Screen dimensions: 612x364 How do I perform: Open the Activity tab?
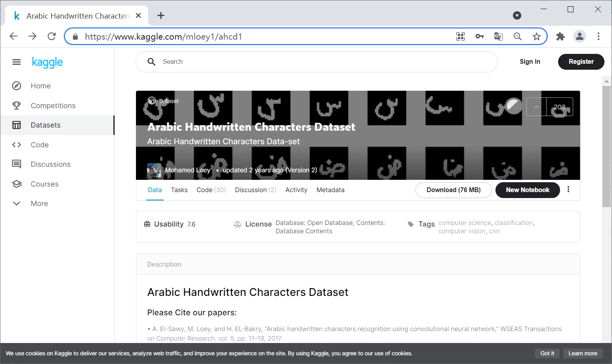[296, 190]
